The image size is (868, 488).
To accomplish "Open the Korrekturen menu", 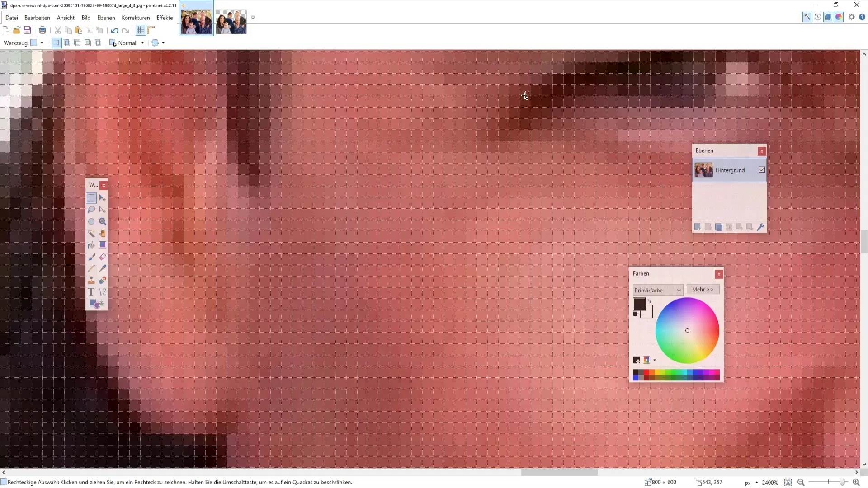I will (x=136, y=18).
